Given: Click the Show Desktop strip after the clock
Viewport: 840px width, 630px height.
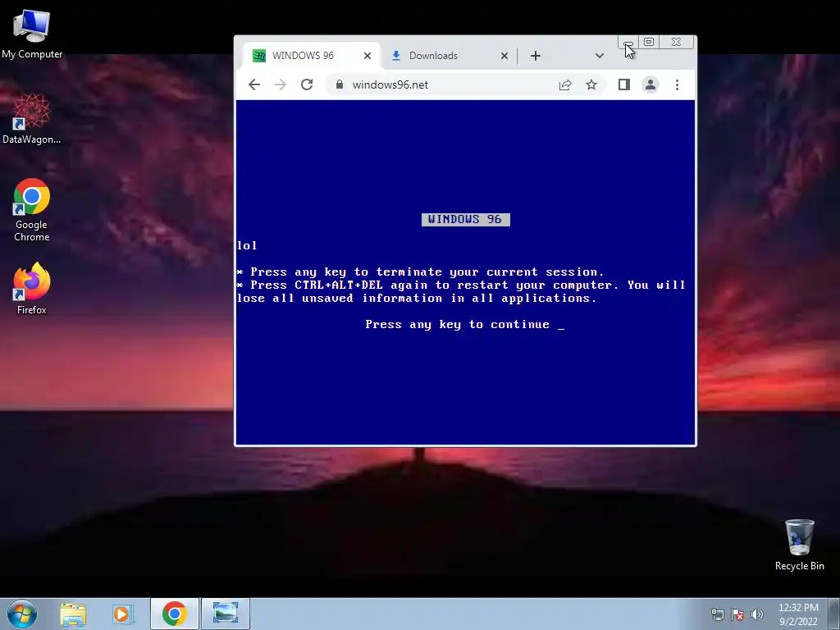Looking at the screenshot, I should [834, 614].
